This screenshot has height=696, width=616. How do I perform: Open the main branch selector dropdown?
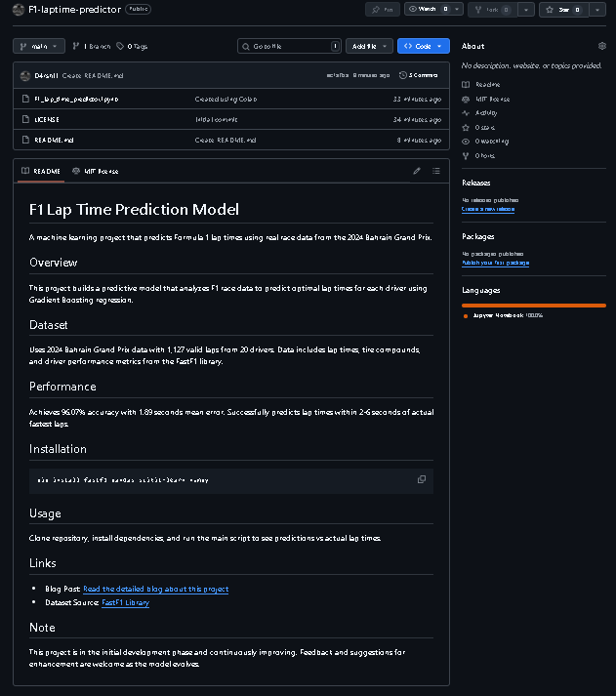39,46
